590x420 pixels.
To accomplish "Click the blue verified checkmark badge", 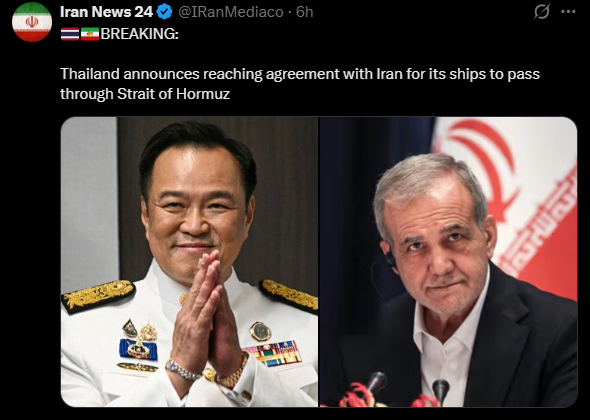I will click(164, 12).
